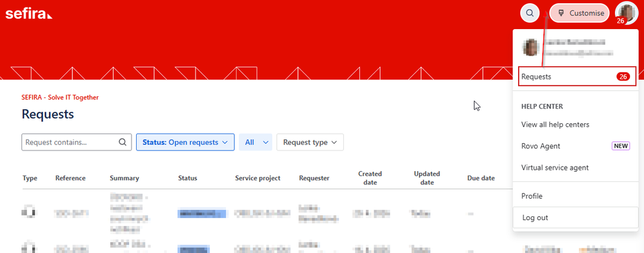The height and width of the screenshot is (253, 644).
Task: Click the Updated date column header
Action: 427,178
